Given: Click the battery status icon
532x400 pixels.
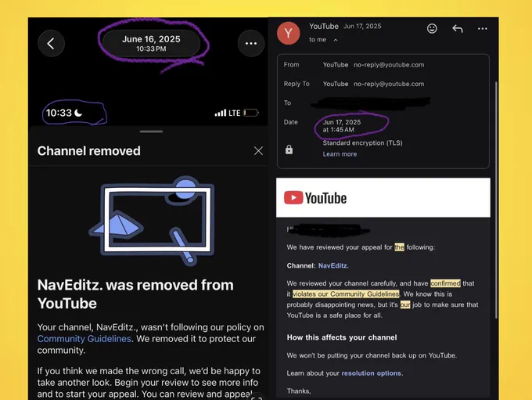Looking at the screenshot, I should [x=251, y=113].
